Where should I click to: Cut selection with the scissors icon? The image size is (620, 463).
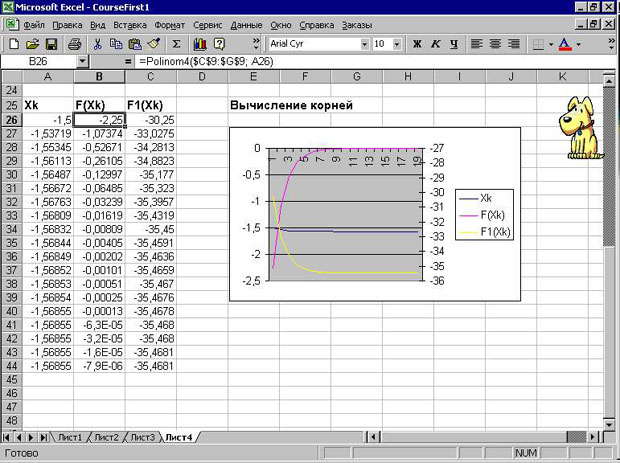click(x=98, y=44)
